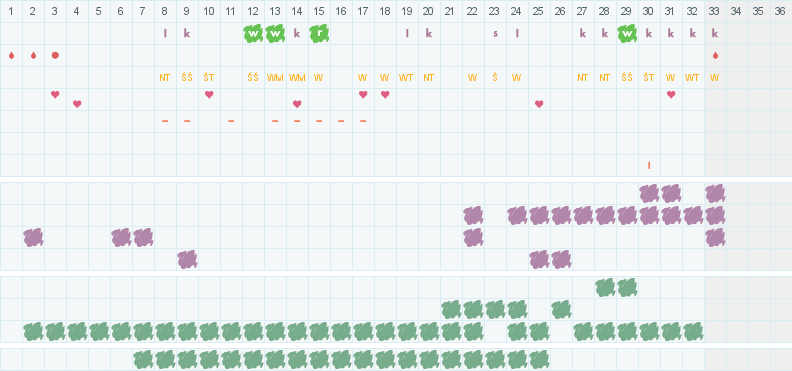792x371 pixels.
Task: Select the green "r" marker on day 15
Action: tap(319, 34)
